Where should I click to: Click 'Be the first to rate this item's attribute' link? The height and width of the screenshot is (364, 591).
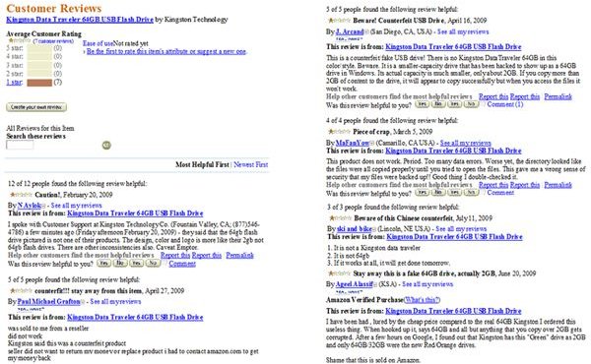tap(166, 51)
